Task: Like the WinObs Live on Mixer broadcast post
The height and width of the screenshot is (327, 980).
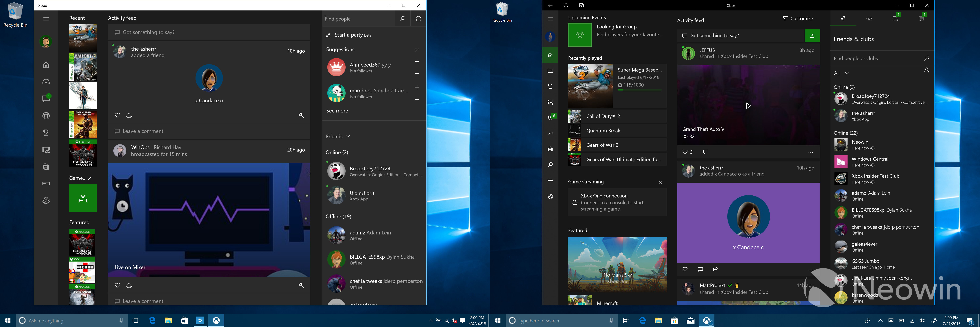Action: 117,285
